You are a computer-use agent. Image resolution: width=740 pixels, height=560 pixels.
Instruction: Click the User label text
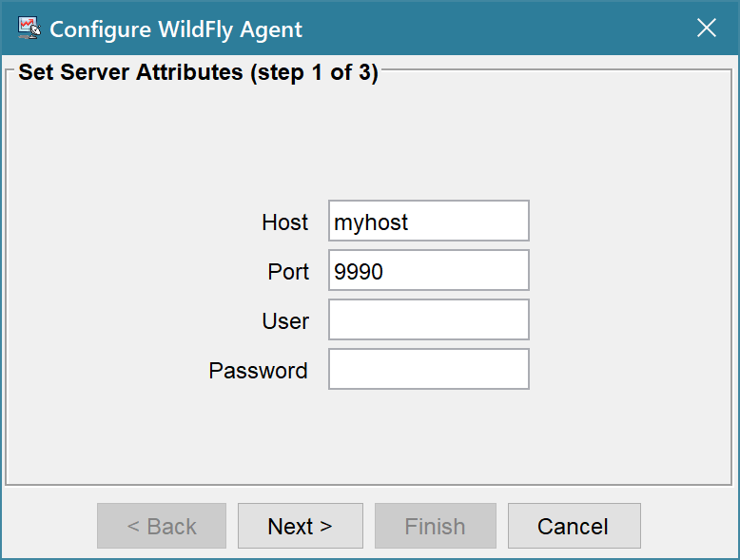(285, 321)
